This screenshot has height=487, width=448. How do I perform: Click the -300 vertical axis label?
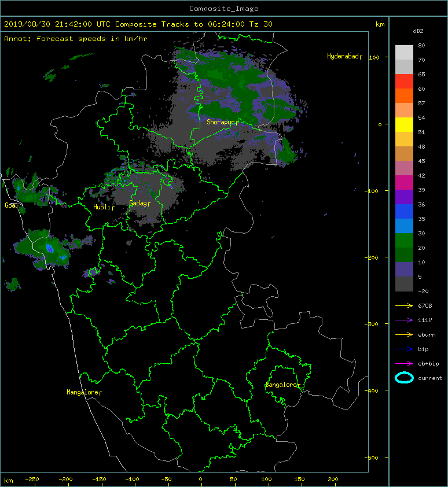click(372, 324)
